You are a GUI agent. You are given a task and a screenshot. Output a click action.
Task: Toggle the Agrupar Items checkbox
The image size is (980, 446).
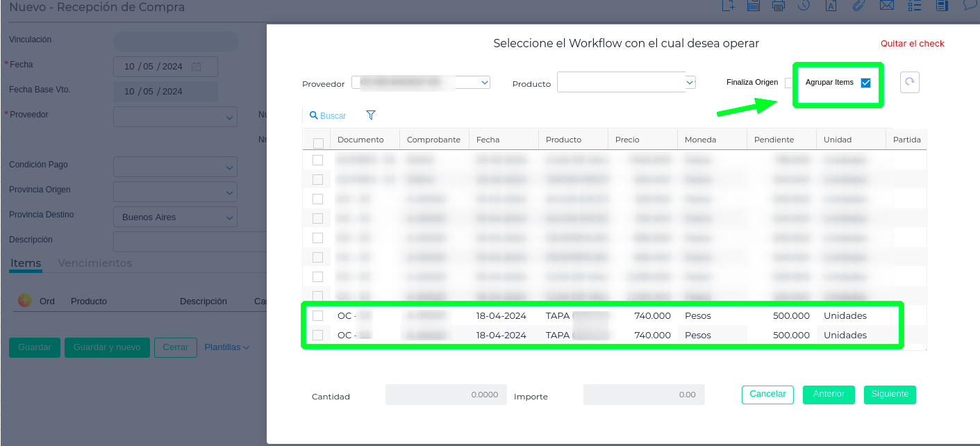click(x=865, y=83)
